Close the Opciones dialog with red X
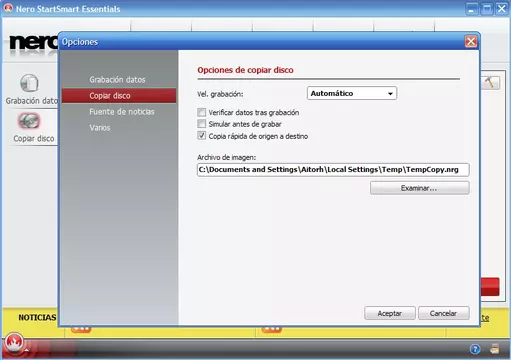This screenshot has height=360, width=511. (x=471, y=42)
